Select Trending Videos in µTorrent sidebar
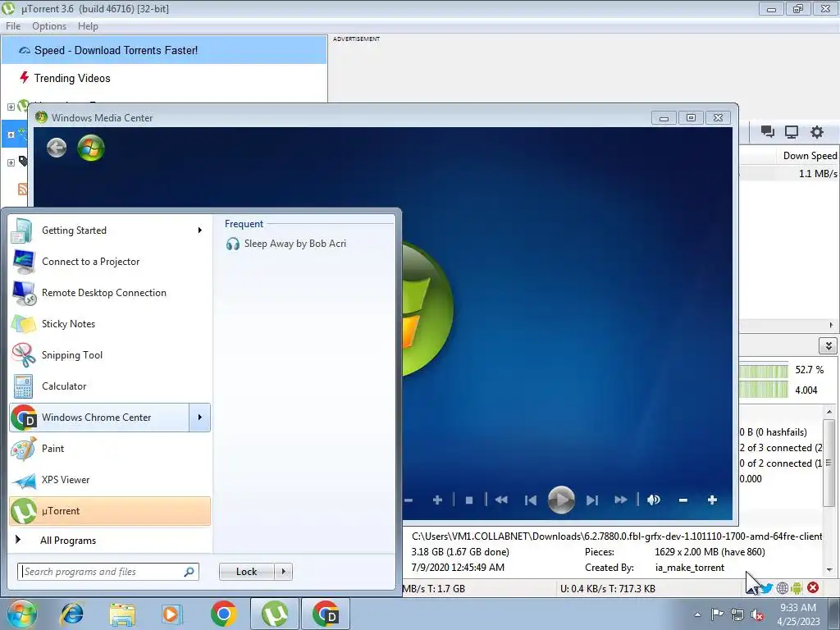Screen dimensions: 840x630 click(164, 78)
